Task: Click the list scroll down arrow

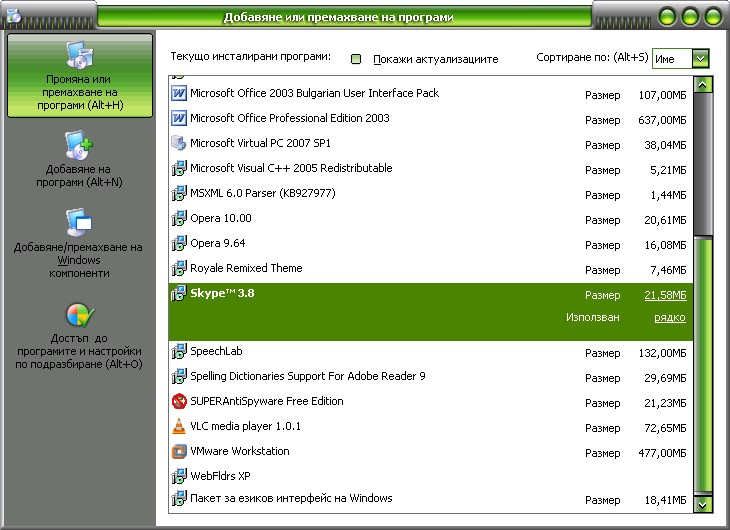Action: pos(703,504)
